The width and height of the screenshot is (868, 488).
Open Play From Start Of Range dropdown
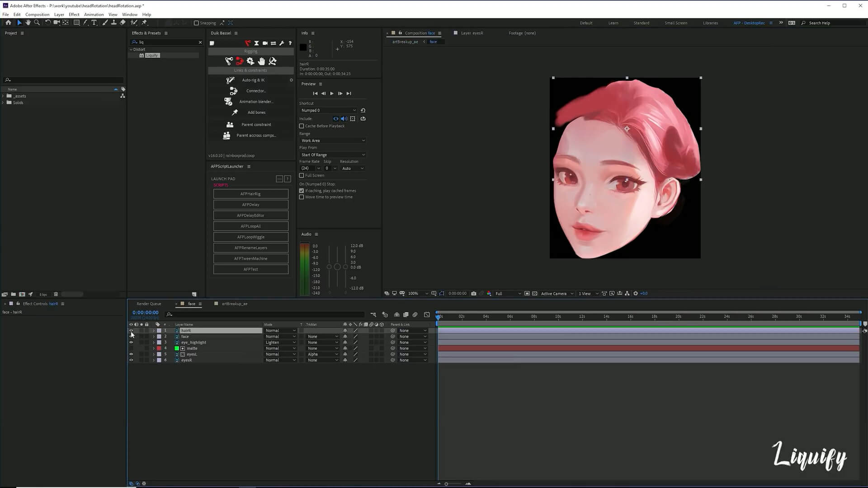333,155
